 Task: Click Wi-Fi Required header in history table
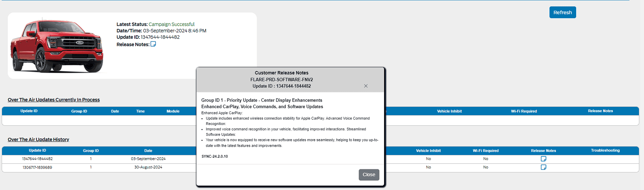pyautogui.click(x=485, y=151)
